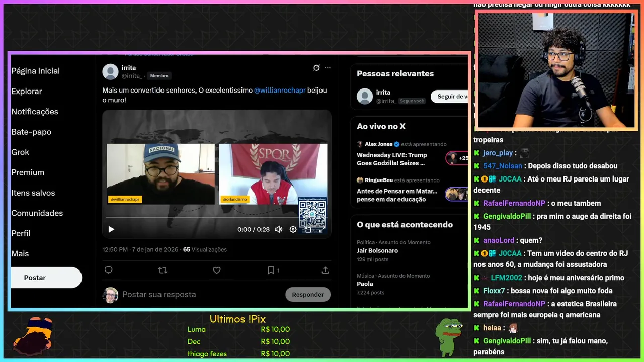
Task: Click the Responder button
Action: point(308,294)
